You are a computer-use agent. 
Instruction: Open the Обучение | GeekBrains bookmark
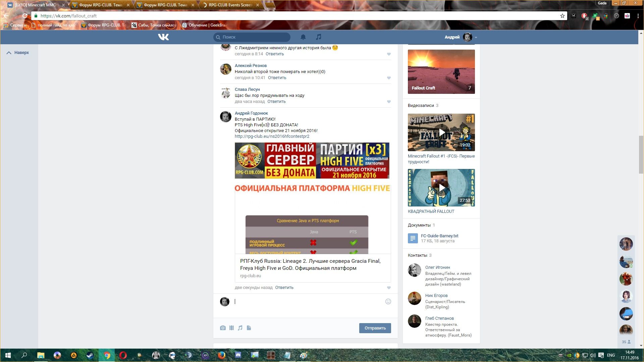pyautogui.click(x=204, y=25)
